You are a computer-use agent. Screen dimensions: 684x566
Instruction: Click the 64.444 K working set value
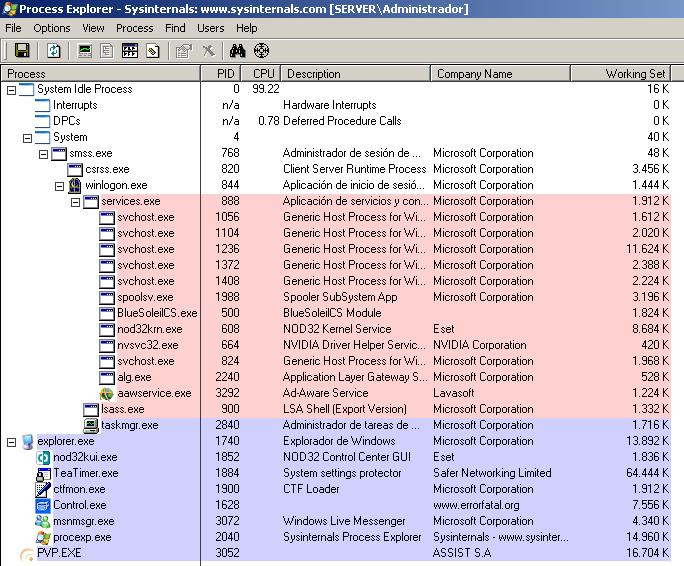(x=647, y=473)
